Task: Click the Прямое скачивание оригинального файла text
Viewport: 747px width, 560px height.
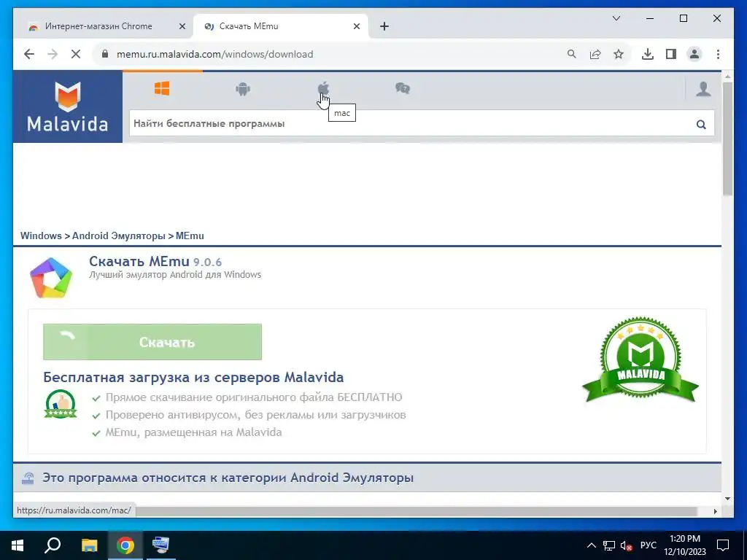Action: point(254,397)
